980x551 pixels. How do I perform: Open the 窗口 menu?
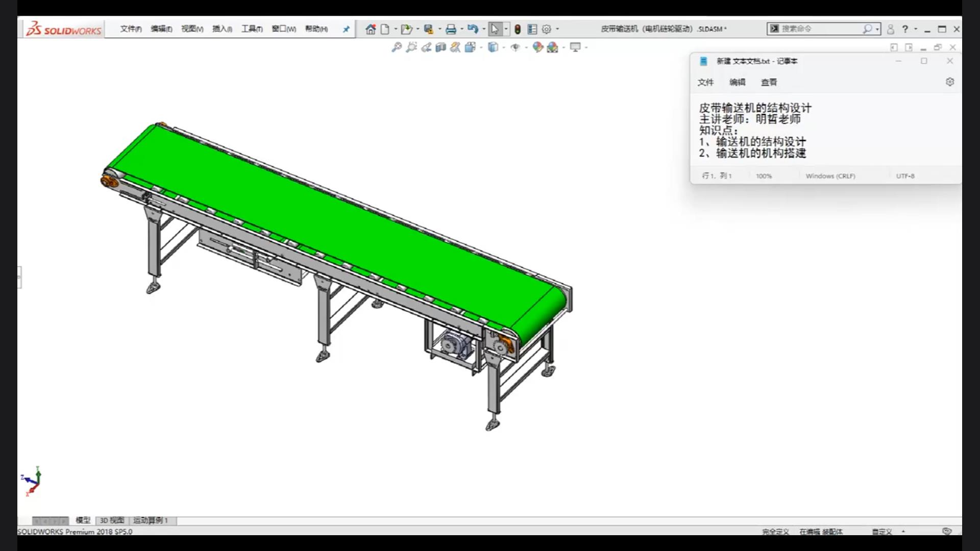(284, 29)
